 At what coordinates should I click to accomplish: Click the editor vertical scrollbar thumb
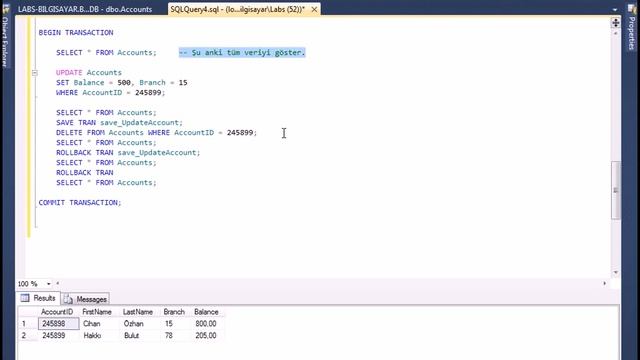click(616, 191)
